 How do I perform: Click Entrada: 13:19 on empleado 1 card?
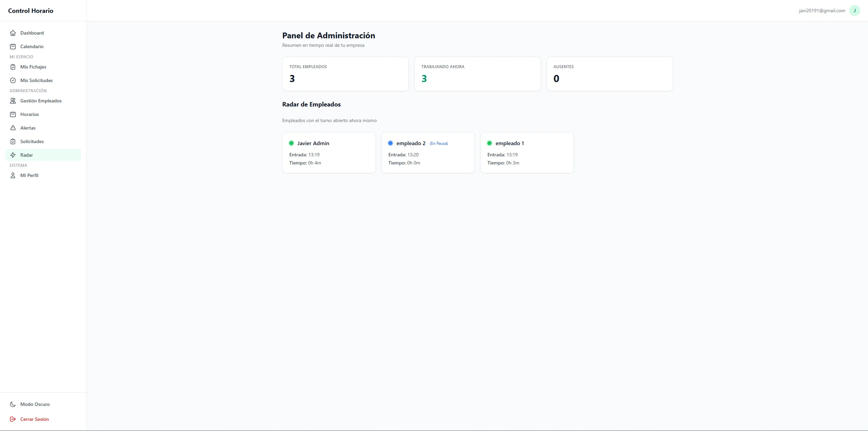tap(502, 155)
